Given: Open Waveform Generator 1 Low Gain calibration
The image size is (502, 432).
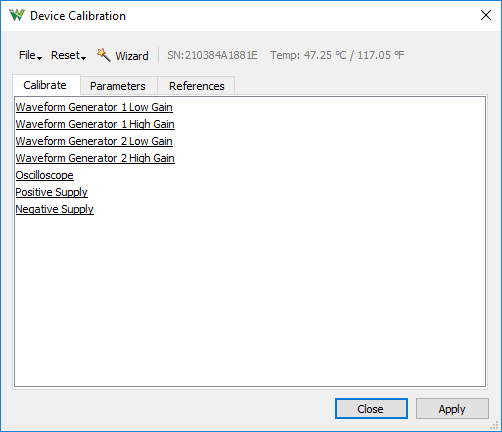Looking at the screenshot, I should click(x=94, y=107).
